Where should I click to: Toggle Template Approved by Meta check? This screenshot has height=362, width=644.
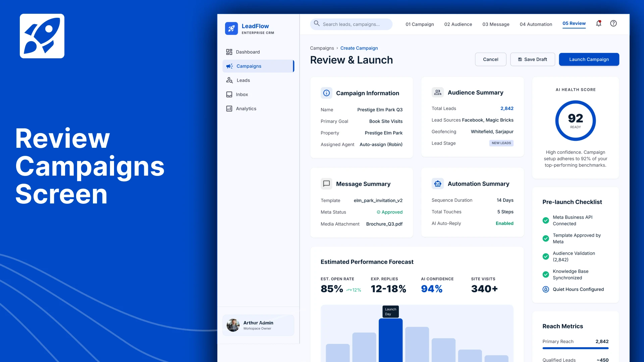click(x=546, y=239)
